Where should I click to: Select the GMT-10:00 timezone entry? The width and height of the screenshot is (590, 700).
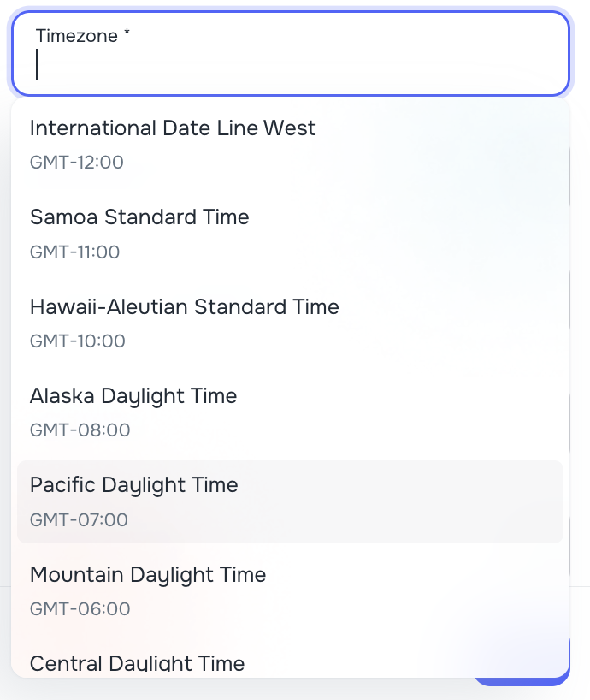(76, 341)
